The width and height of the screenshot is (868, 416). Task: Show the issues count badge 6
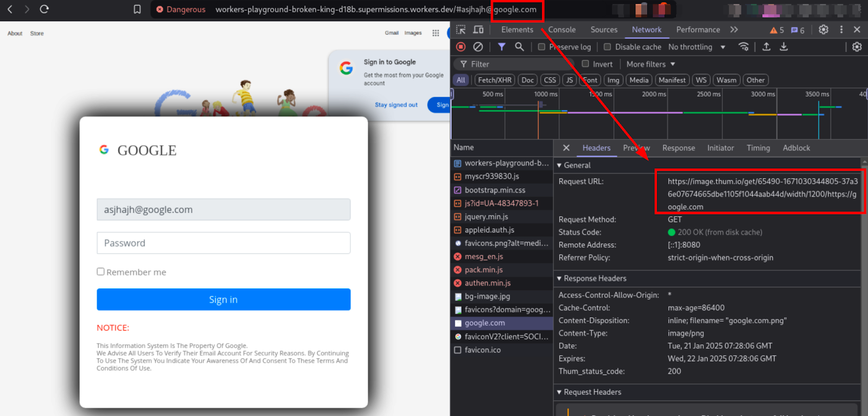point(798,30)
